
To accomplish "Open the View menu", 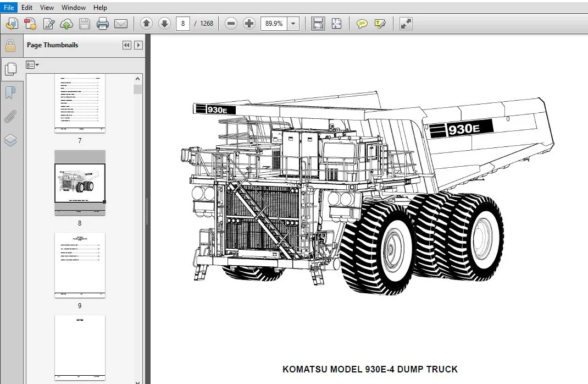I will pos(47,7).
